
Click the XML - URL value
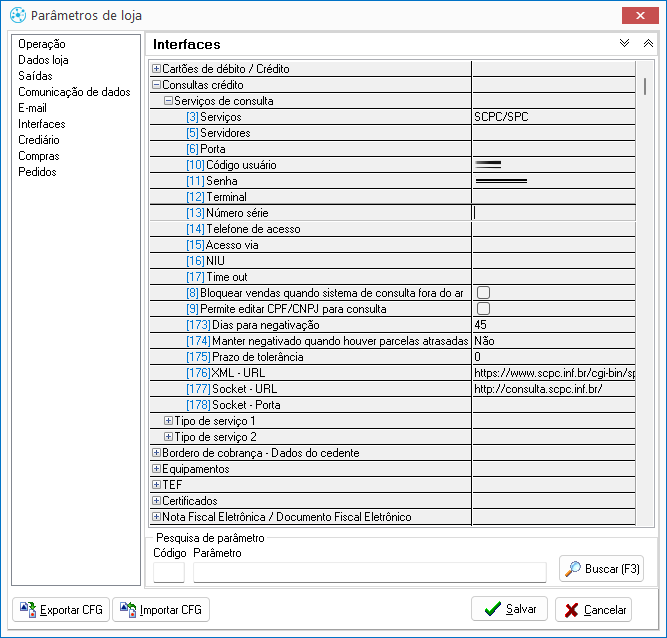coord(553,373)
